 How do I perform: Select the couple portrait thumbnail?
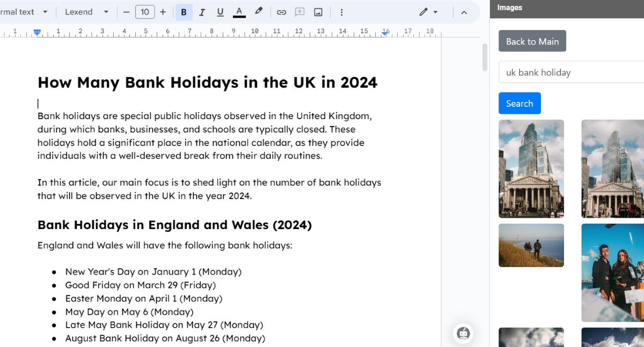coord(612,272)
